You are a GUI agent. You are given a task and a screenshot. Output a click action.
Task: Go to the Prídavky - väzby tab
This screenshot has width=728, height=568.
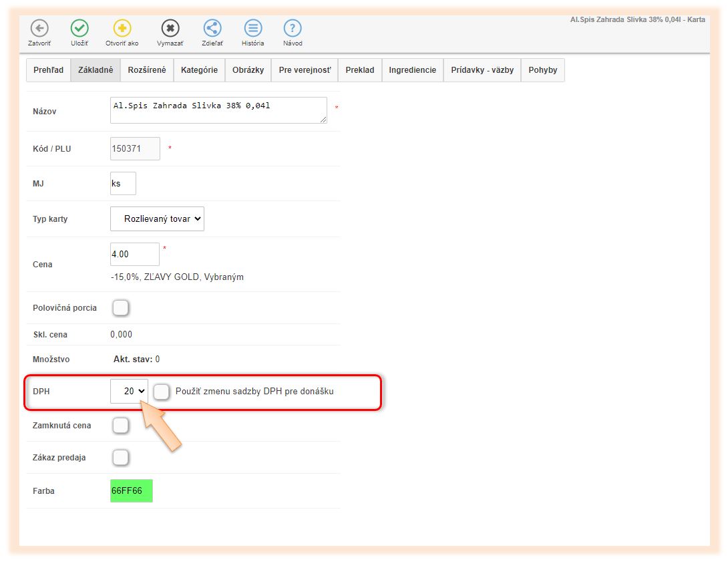click(x=482, y=70)
